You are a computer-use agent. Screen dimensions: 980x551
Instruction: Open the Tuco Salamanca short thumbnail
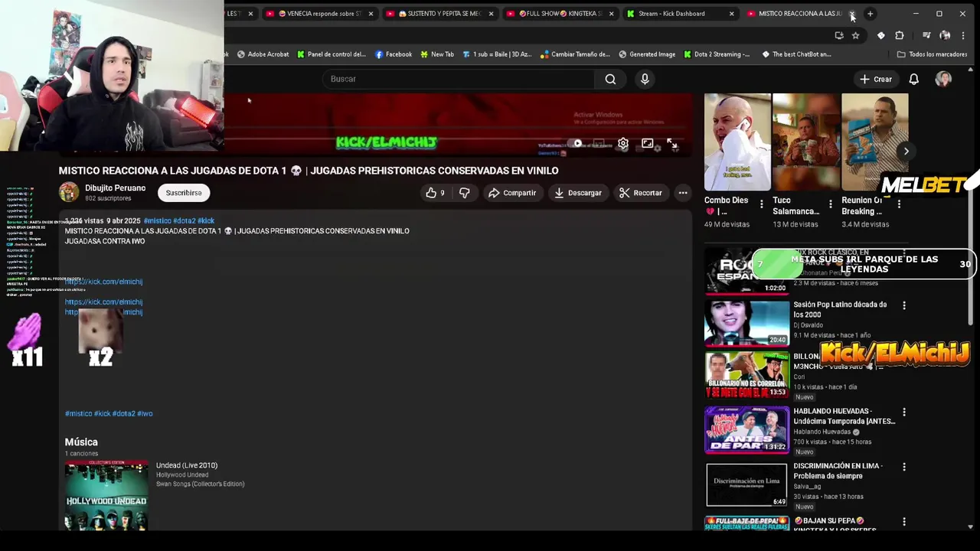(x=806, y=142)
